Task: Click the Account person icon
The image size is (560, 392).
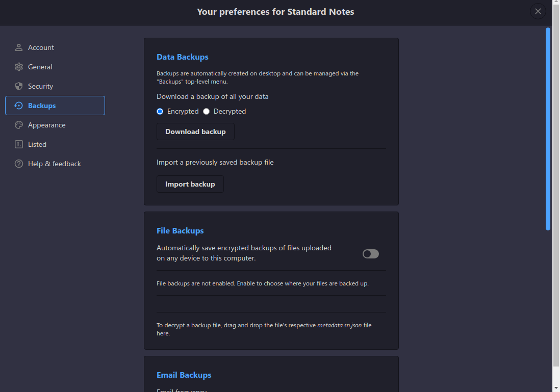Action: [x=19, y=47]
